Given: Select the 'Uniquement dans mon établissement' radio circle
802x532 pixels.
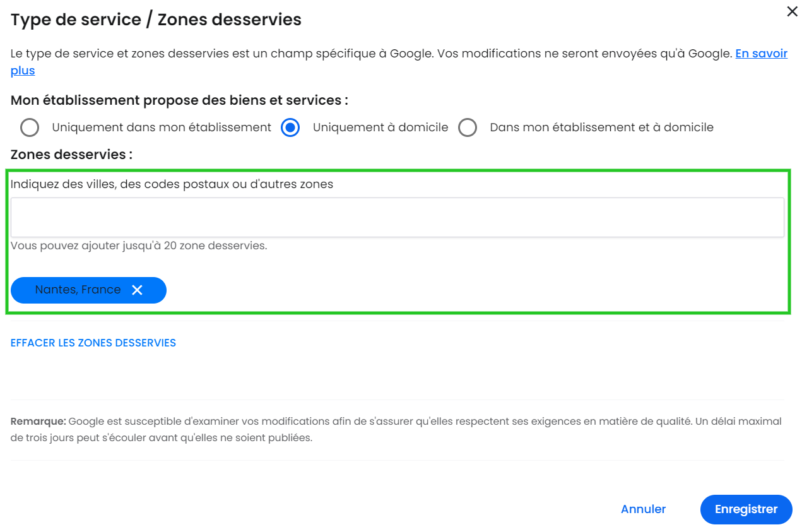Looking at the screenshot, I should (x=30, y=127).
